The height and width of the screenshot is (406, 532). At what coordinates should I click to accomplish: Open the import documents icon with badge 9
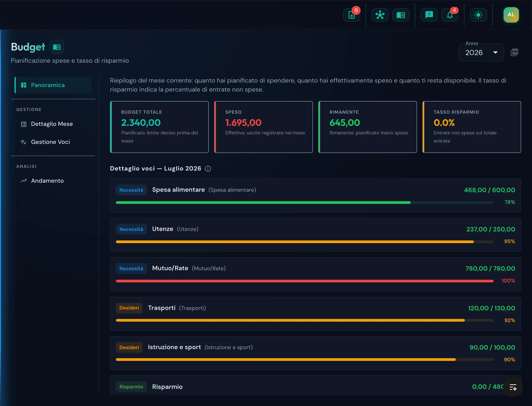352,15
